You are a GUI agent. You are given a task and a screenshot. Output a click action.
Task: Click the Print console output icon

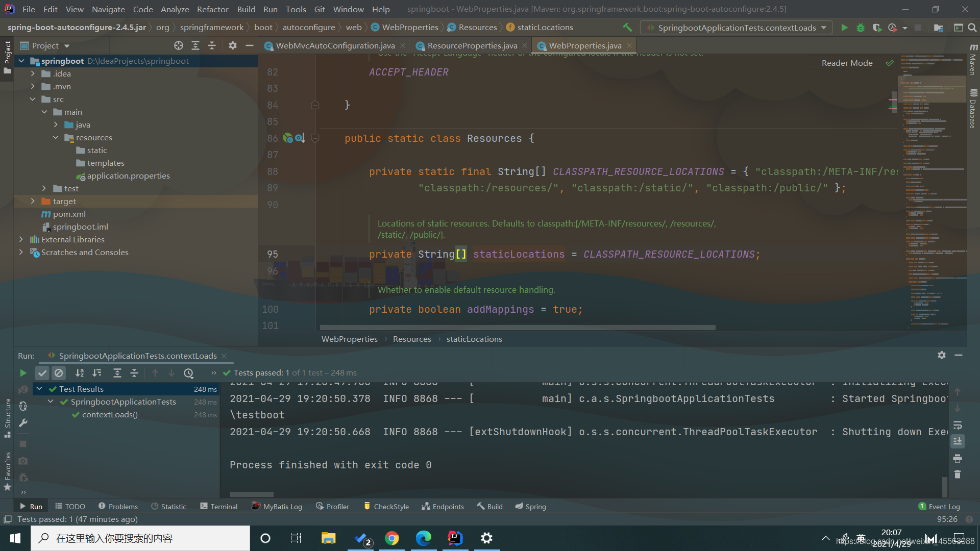pyautogui.click(x=958, y=458)
